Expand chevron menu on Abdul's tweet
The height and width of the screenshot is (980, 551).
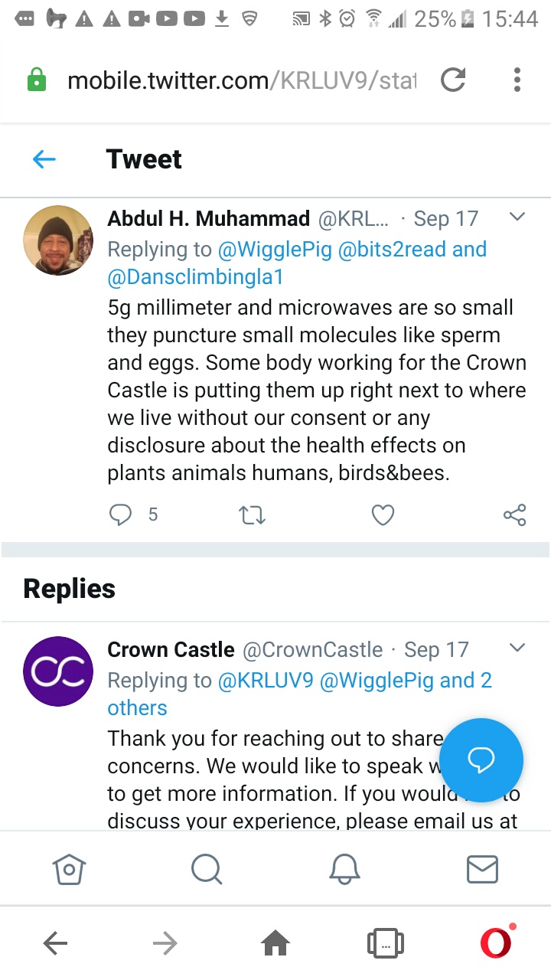pyautogui.click(x=517, y=217)
